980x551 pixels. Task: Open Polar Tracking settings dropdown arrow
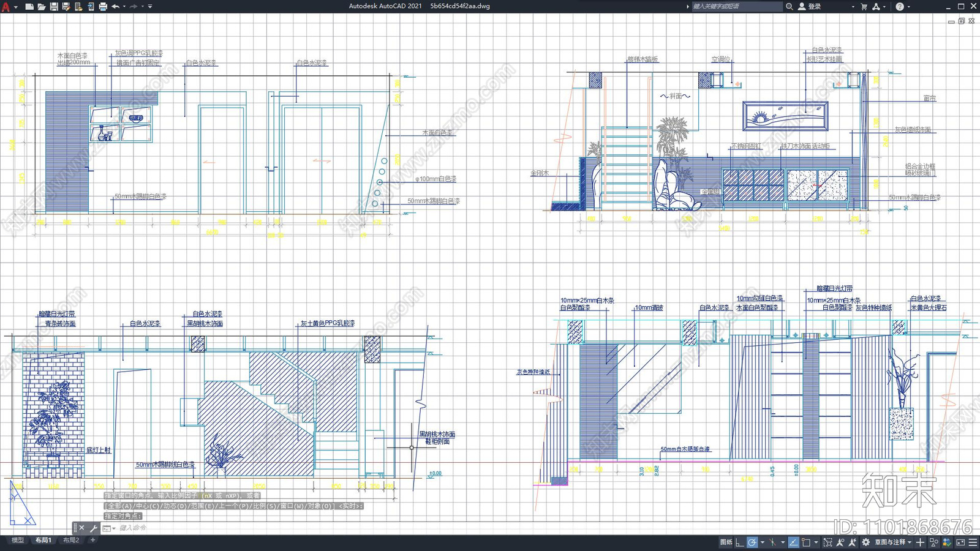(x=763, y=542)
